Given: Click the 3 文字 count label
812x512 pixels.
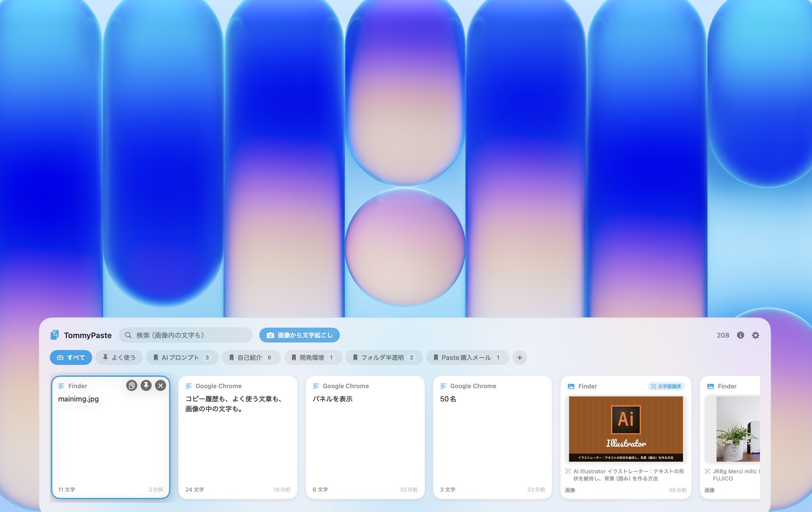Looking at the screenshot, I should tap(448, 490).
